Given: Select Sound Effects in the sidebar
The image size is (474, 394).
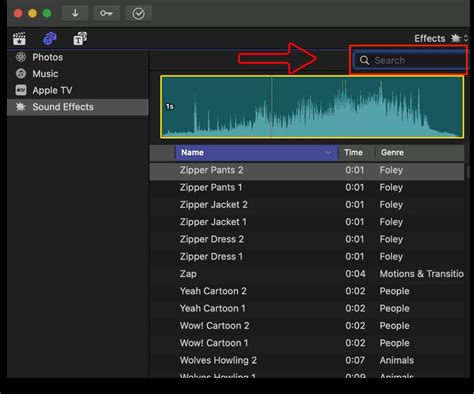Looking at the screenshot, I should (x=78, y=107).
